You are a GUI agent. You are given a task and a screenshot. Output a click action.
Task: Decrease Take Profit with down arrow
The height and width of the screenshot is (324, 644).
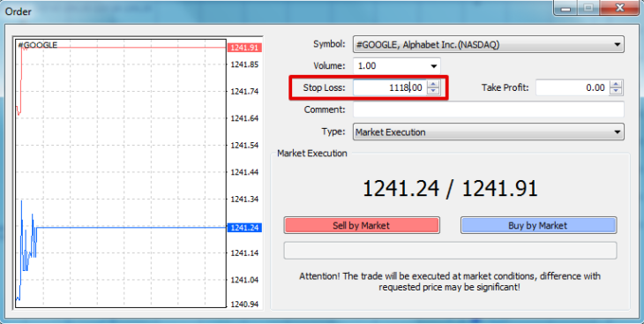(616, 91)
